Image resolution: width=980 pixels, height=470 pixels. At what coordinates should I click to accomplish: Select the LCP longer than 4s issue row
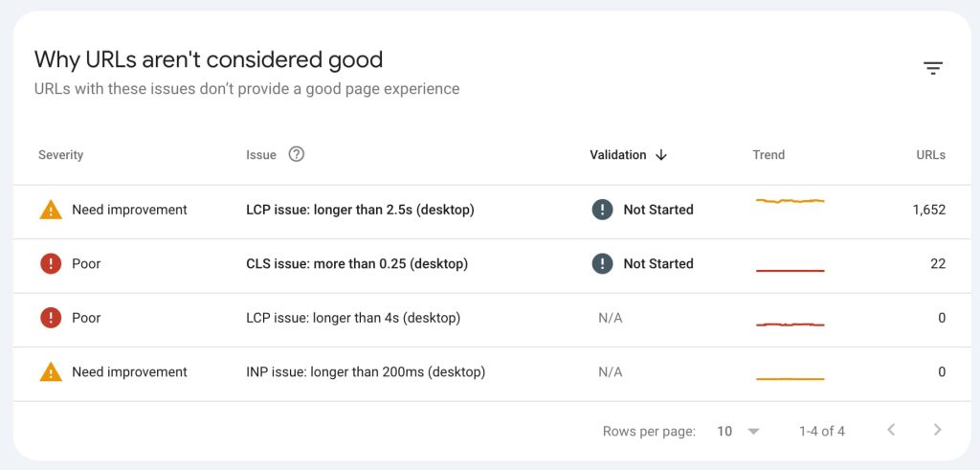pos(353,318)
